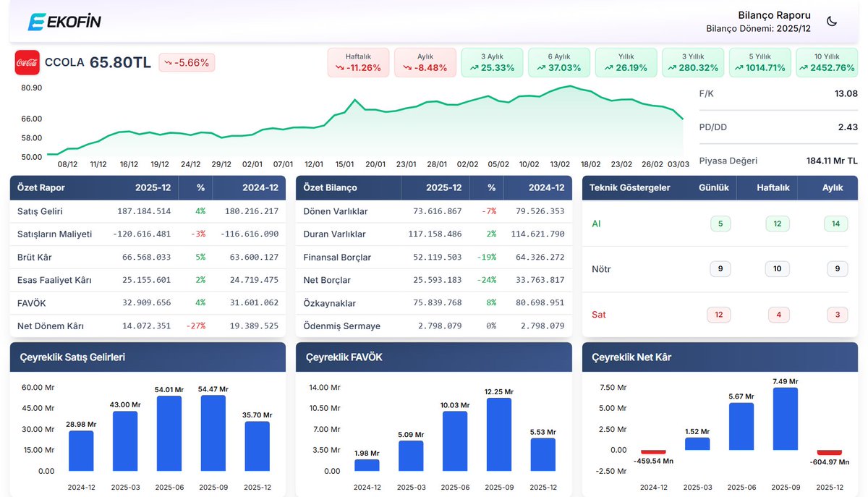Click the 65.80TL stock price

click(x=121, y=63)
